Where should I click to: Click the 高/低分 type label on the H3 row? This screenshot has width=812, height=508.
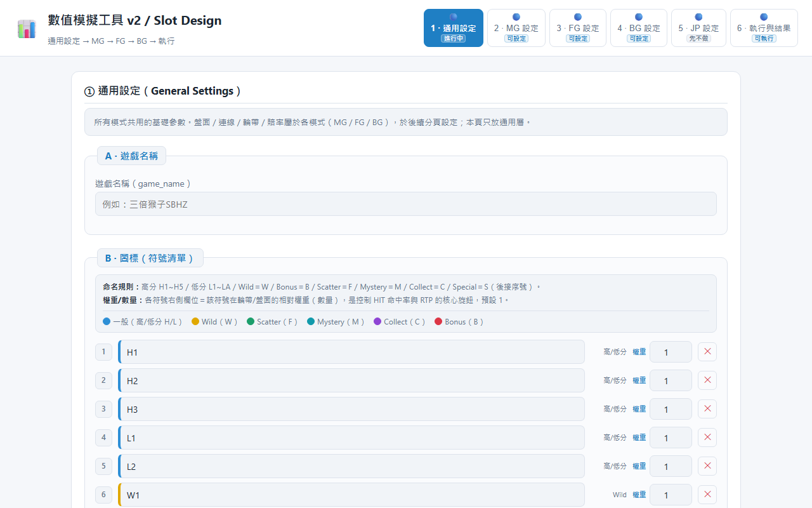point(615,409)
